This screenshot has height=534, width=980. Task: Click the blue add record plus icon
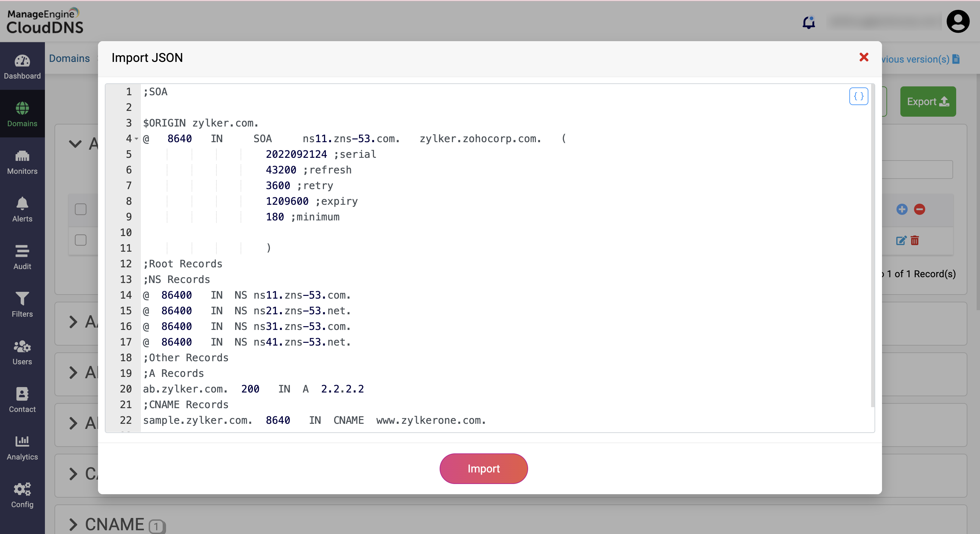(x=902, y=209)
